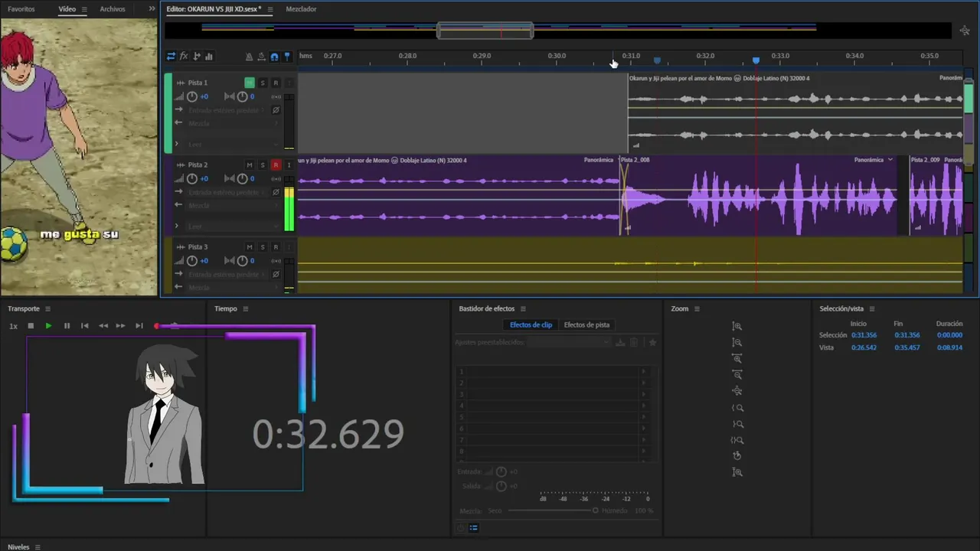Select Efectos de clip tab

coord(531,324)
